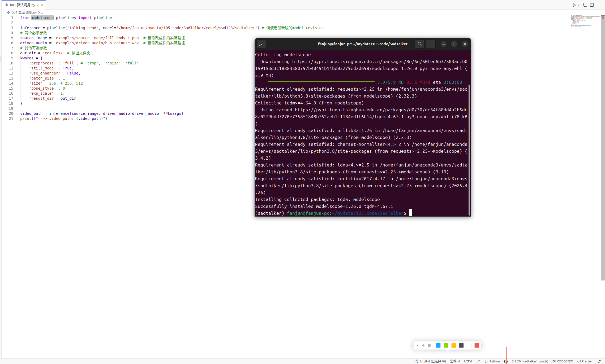Open the run options dropdown arrow
The image size is (605, 364).
579,5
